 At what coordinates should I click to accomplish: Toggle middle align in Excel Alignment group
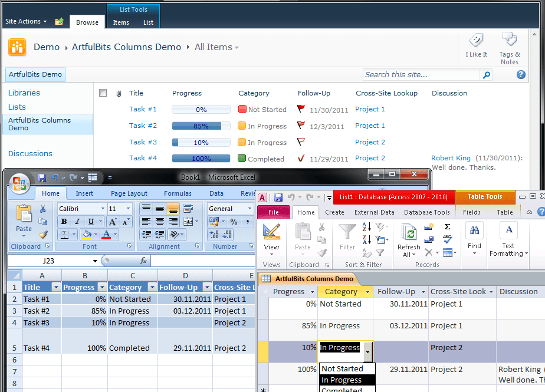pos(159,209)
